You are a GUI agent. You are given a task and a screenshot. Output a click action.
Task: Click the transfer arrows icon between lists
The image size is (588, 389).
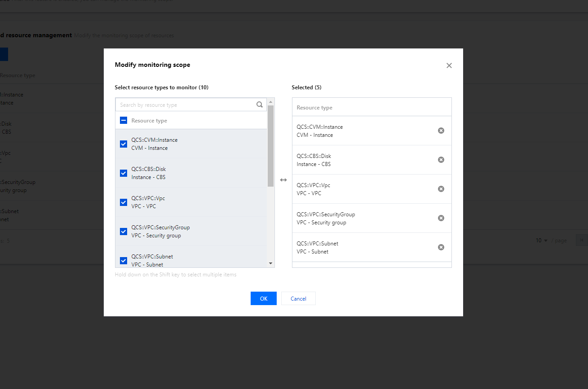(x=283, y=180)
